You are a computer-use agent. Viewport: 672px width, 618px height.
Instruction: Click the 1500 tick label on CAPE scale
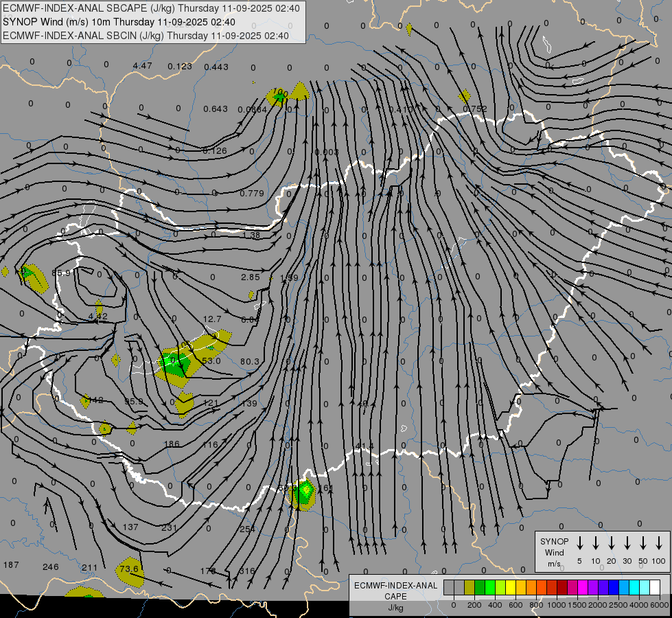click(x=577, y=605)
